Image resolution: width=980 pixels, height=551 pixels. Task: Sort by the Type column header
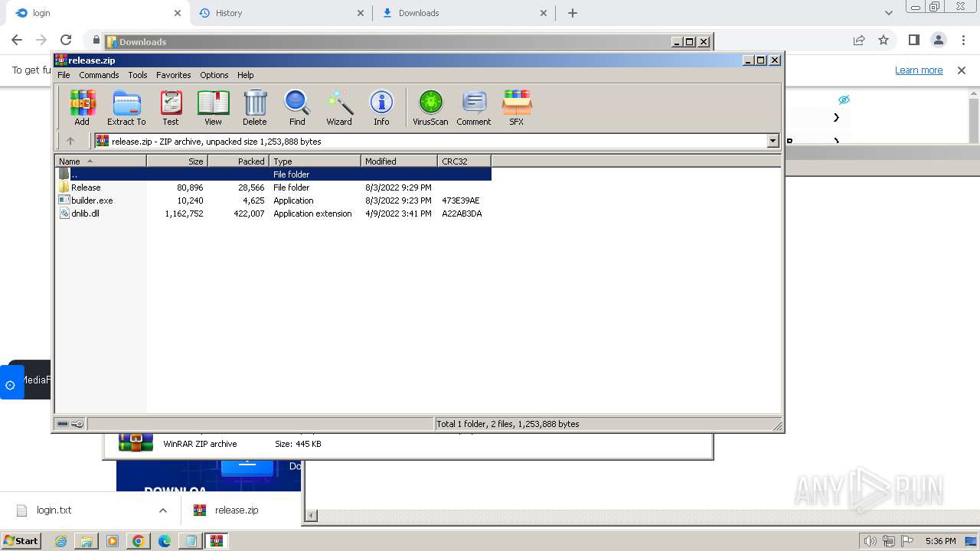coord(315,161)
